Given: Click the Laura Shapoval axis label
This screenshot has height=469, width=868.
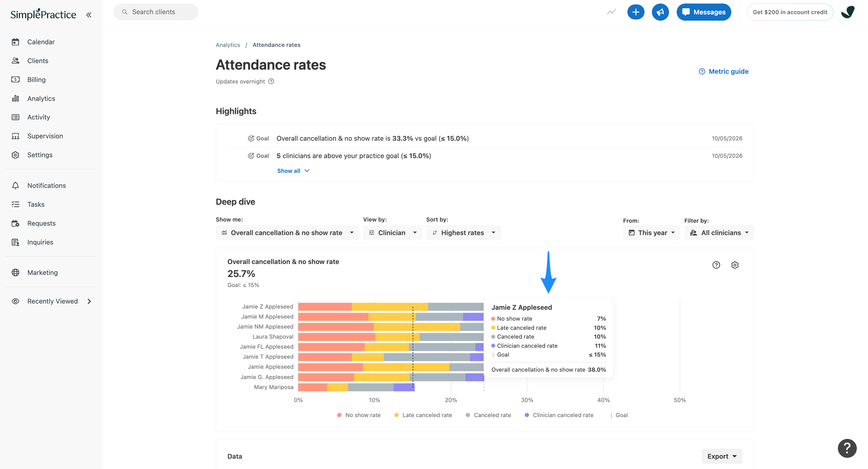Looking at the screenshot, I should click(273, 337).
